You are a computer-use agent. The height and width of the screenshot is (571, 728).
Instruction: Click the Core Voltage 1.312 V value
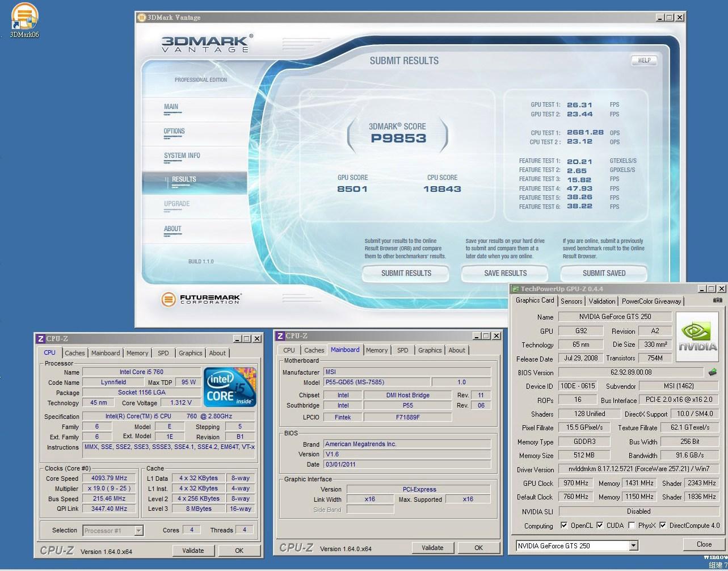pos(181,403)
